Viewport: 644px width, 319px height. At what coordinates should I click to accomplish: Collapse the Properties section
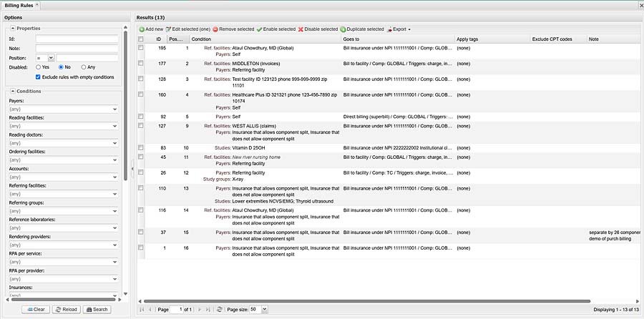[13, 28]
